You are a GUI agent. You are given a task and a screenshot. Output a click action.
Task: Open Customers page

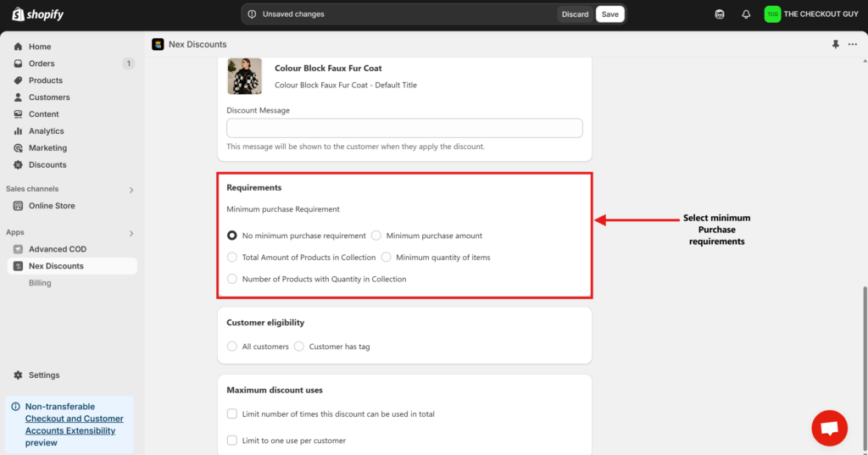(x=49, y=97)
